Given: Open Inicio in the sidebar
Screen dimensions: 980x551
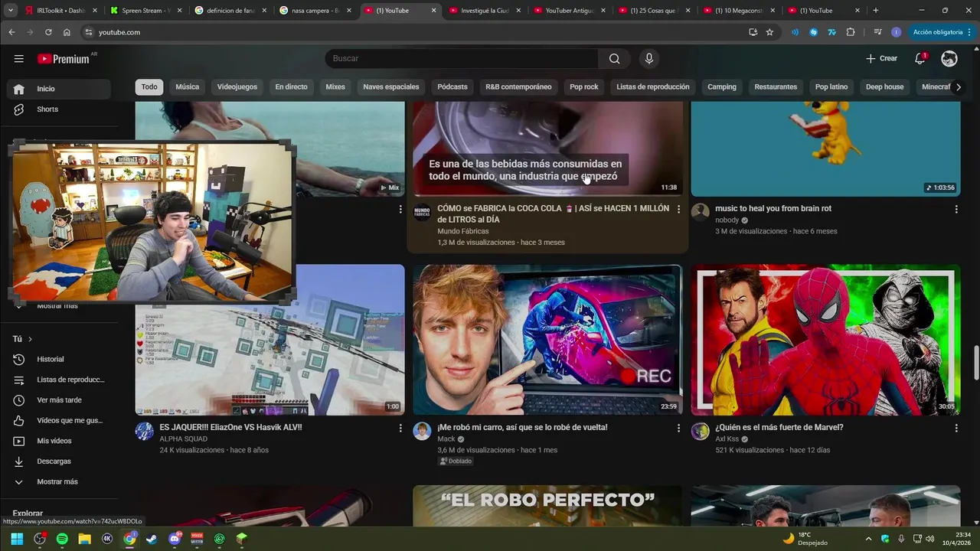Looking at the screenshot, I should tap(60, 89).
